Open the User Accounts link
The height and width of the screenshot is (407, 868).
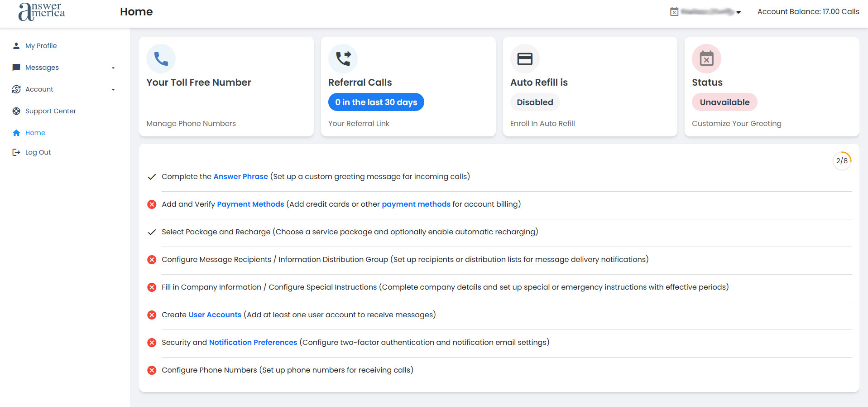click(215, 315)
